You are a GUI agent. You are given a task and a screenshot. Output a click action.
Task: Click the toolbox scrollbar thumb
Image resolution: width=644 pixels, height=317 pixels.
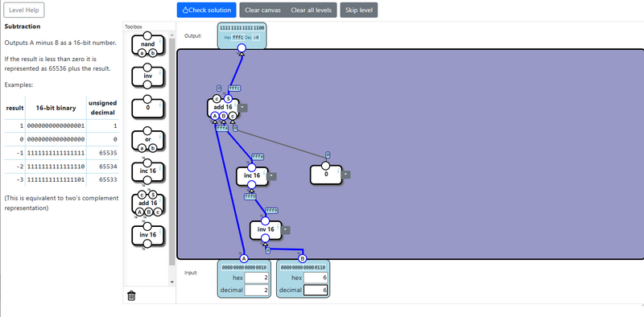pos(172,152)
